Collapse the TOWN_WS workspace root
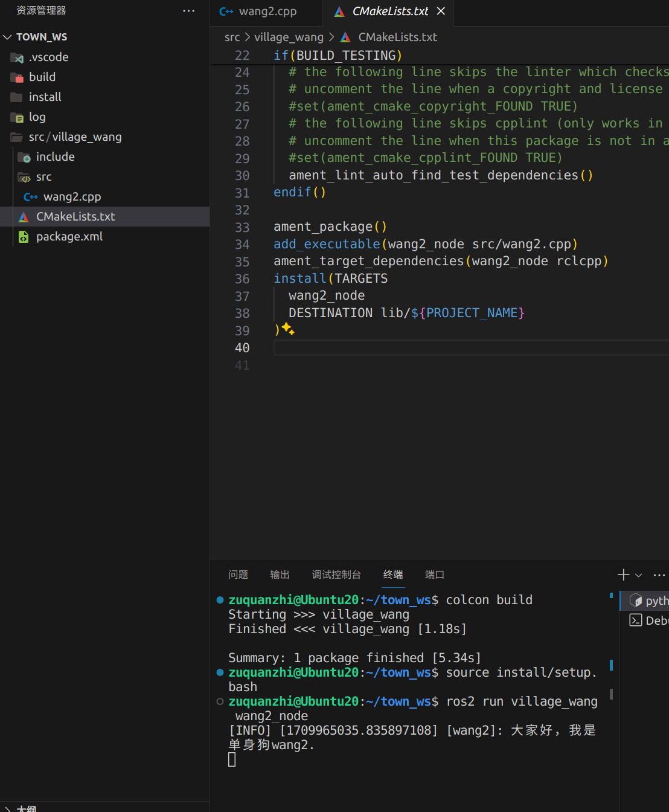This screenshot has width=669, height=812. click(x=8, y=37)
